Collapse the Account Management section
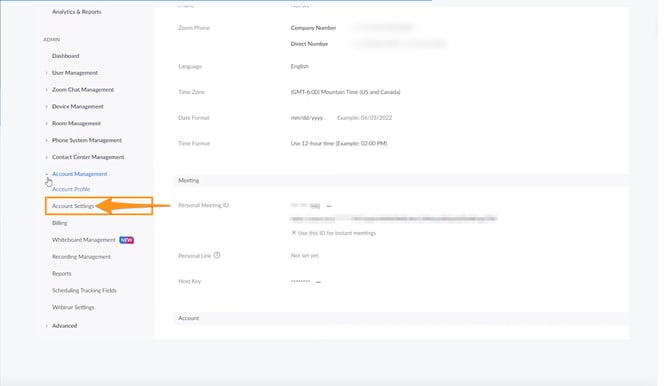The height and width of the screenshot is (386, 670). coord(79,174)
